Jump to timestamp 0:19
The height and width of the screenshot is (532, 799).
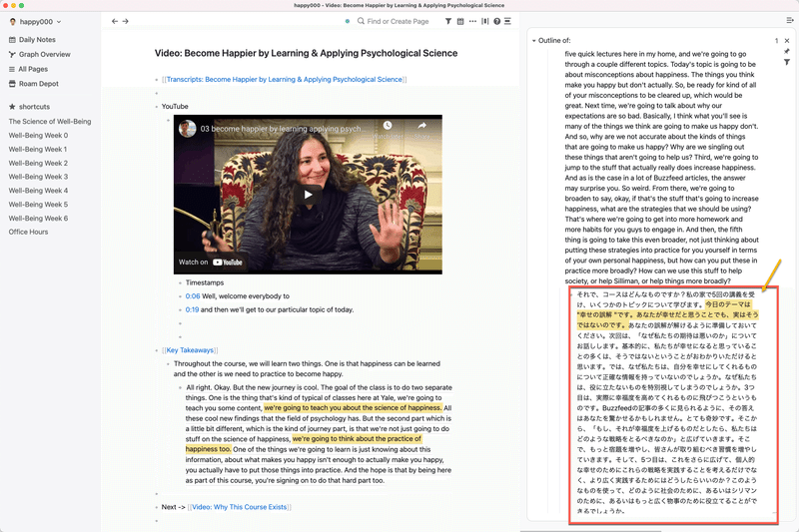coord(192,310)
